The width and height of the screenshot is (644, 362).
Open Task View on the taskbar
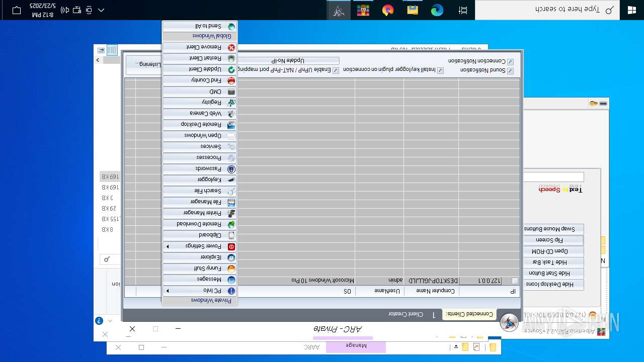(463, 10)
